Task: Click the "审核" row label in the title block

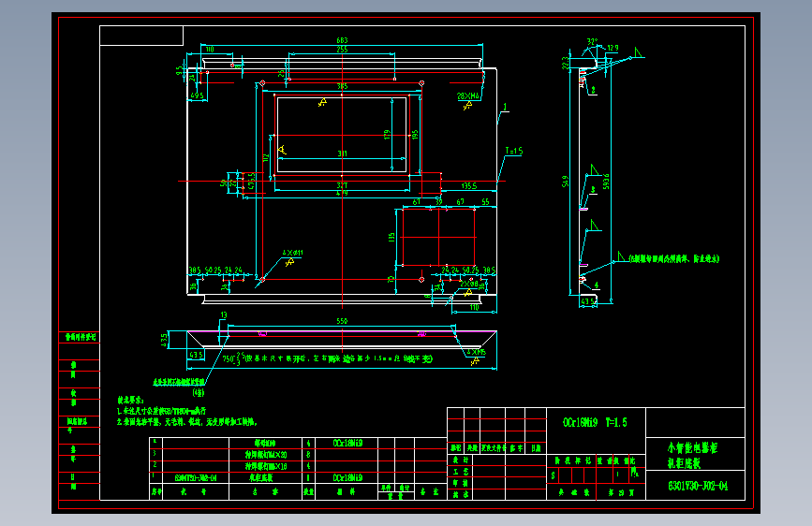Action: tap(461, 483)
